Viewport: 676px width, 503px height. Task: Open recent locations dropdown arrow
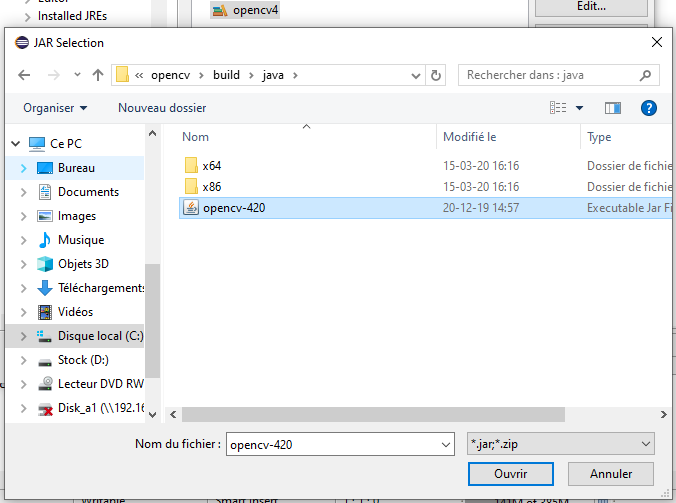coord(77,75)
